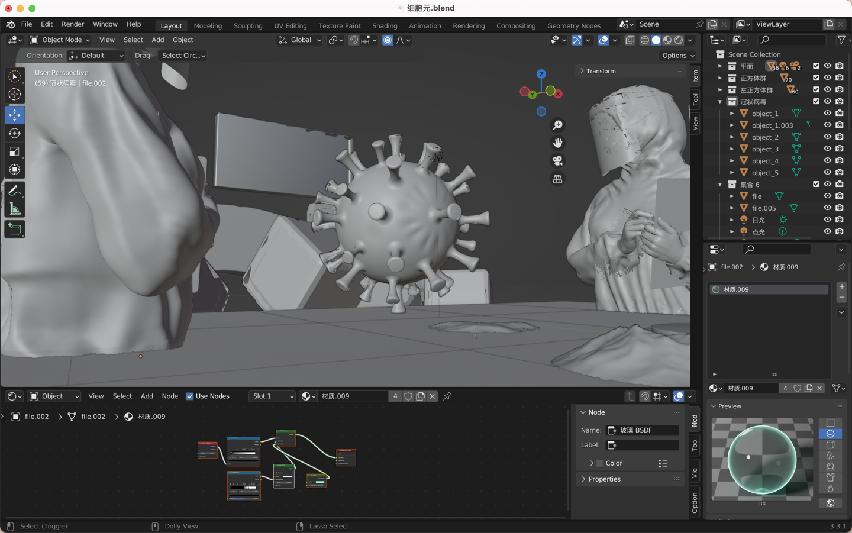Select the 材质.009 material slot row
This screenshot has width=852, height=533.
pos(768,290)
